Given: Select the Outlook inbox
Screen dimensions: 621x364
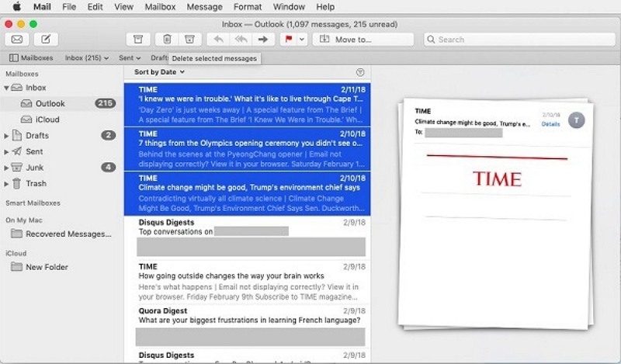Looking at the screenshot, I should pyautogui.click(x=61, y=103).
